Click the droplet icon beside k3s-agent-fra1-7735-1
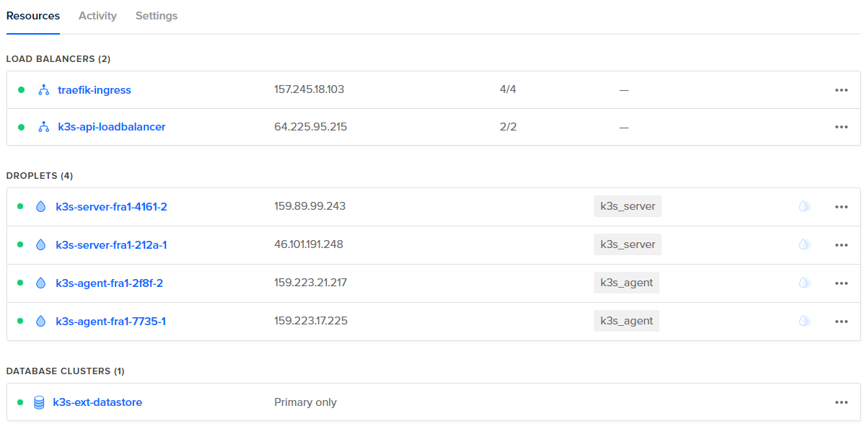The image size is (868, 429). point(40,321)
